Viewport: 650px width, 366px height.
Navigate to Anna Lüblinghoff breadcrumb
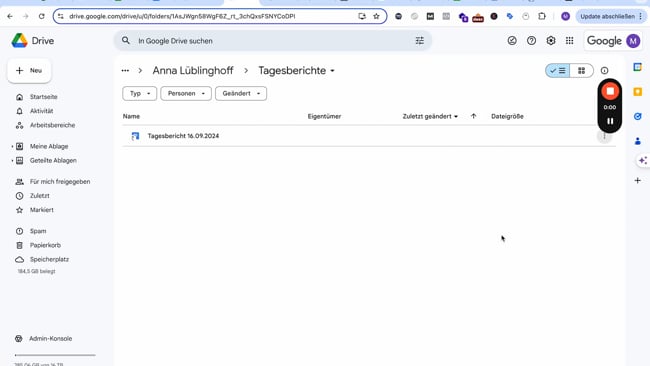point(193,70)
